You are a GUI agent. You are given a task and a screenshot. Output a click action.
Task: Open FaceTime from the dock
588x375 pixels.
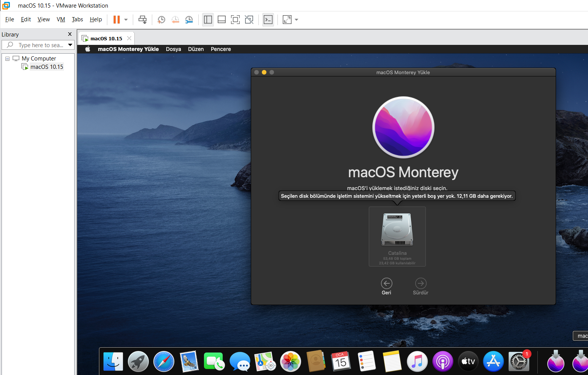pos(214,361)
